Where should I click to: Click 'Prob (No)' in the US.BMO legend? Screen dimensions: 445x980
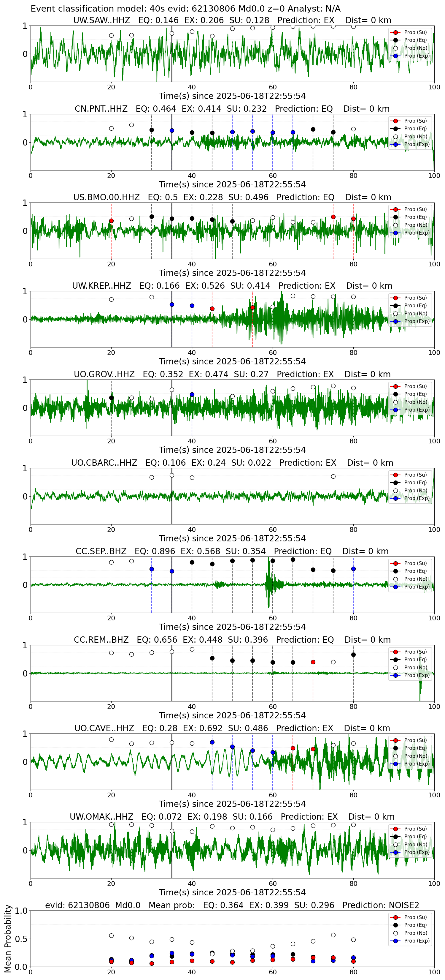pos(415,225)
